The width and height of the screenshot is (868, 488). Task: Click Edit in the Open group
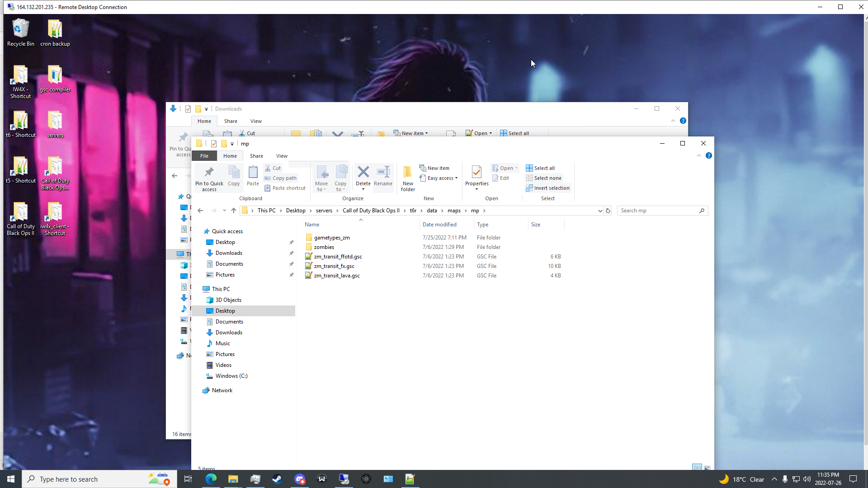coord(501,178)
